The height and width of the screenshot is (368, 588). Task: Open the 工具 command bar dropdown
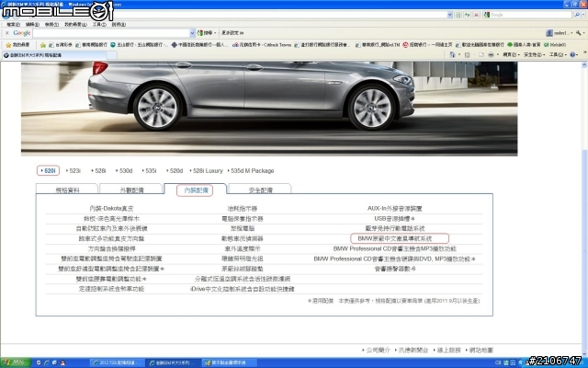[558, 55]
